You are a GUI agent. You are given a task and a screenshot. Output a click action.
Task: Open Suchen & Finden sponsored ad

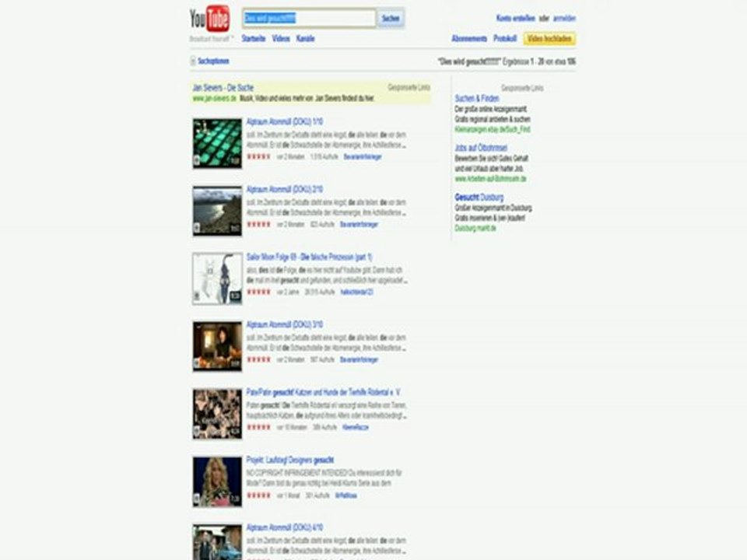[x=477, y=99]
